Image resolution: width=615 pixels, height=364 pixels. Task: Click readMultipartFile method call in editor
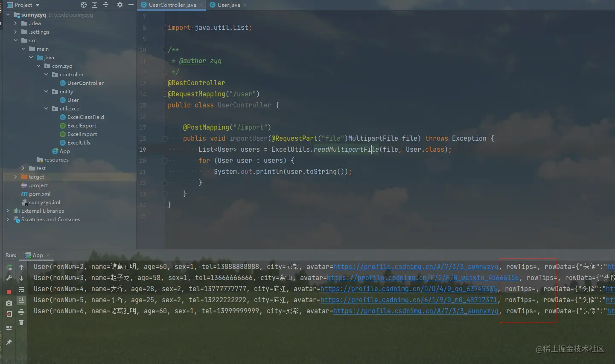click(346, 150)
